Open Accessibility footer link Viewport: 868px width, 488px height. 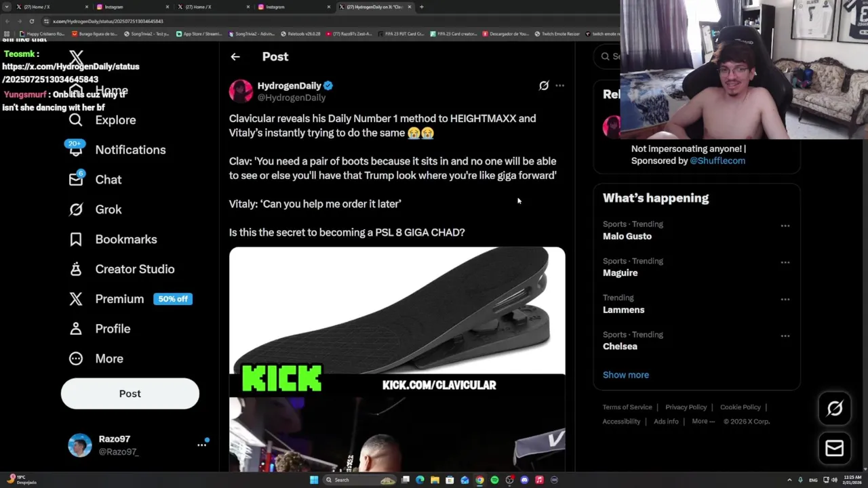pos(621,422)
